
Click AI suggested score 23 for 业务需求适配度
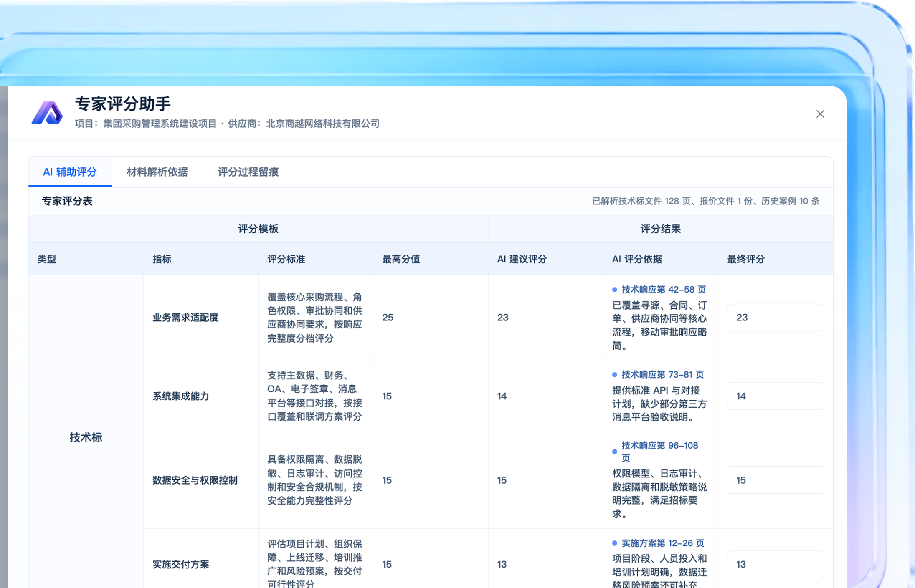(503, 318)
